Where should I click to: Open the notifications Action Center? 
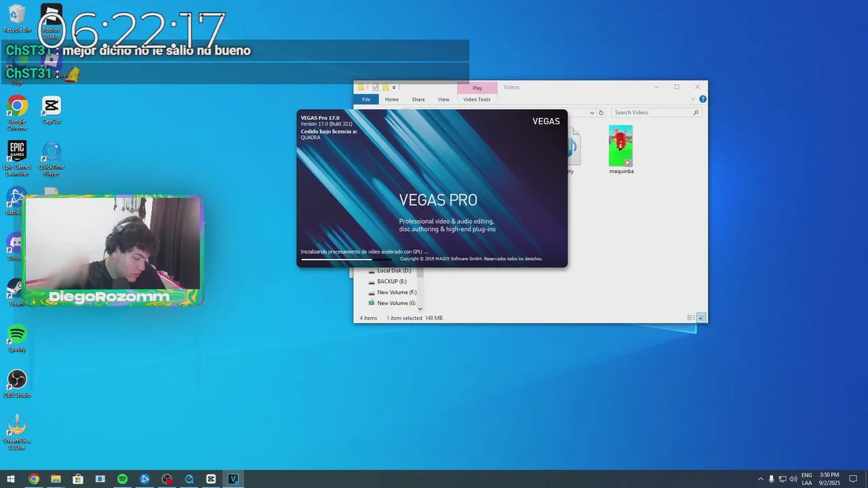click(853, 479)
